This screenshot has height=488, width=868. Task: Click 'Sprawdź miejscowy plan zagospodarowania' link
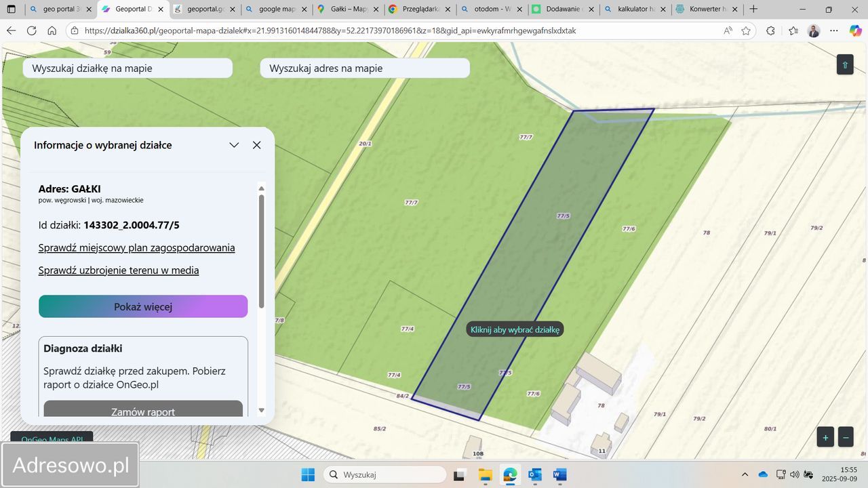tap(136, 247)
